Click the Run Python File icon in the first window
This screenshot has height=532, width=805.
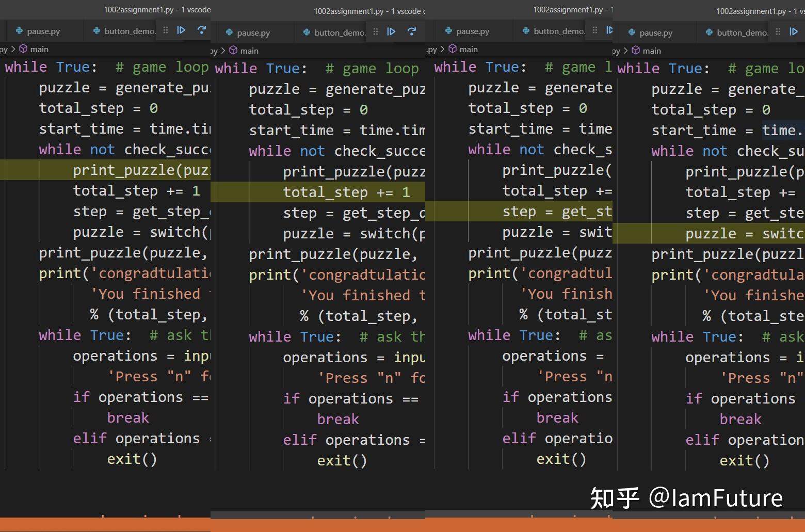(x=182, y=30)
